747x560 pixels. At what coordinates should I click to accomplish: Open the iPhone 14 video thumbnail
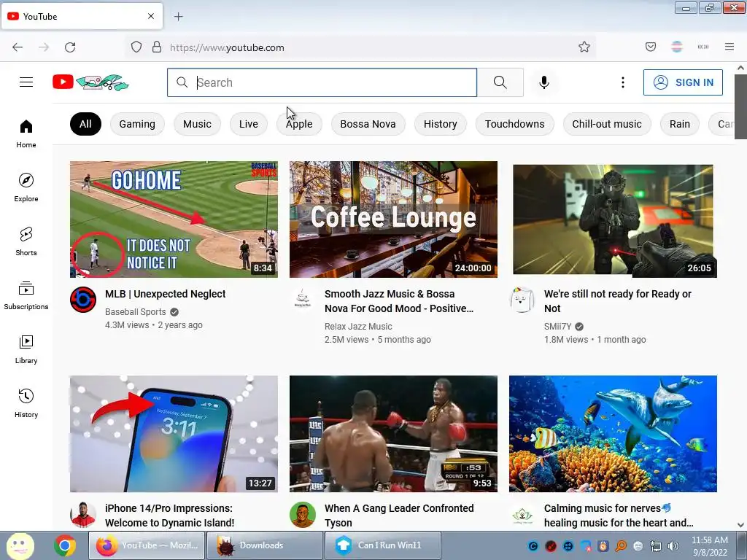174,434
